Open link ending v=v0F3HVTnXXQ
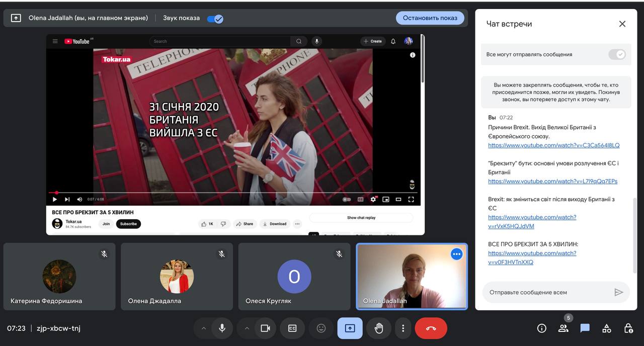644x346 pixels. (x=532, y=257)
